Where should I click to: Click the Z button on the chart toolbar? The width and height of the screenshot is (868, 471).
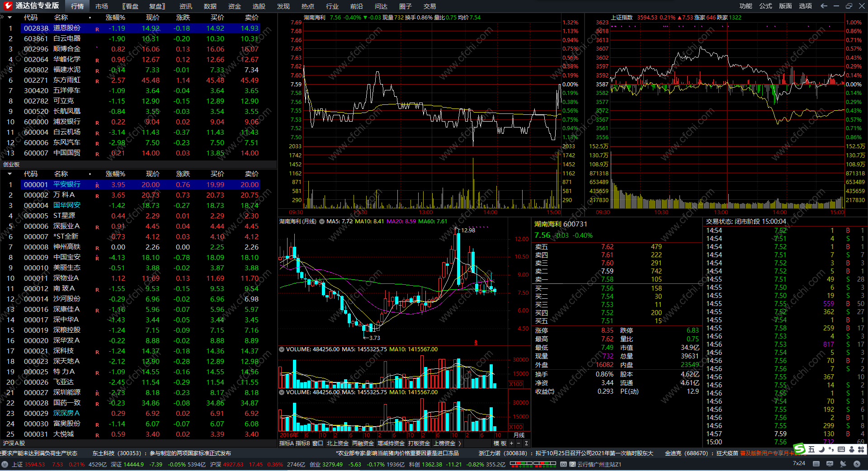coord(526,443)
